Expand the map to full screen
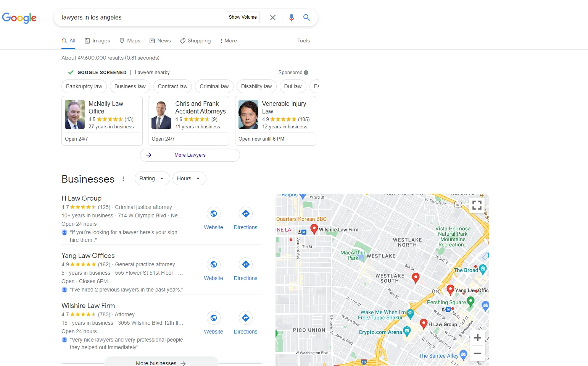 [x=477, y=205]
